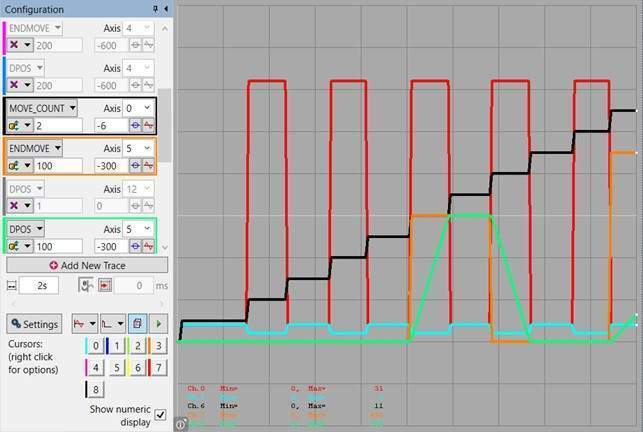Open the Axis dropdown in ENDMOVE Axis 5 row
Screen dimensions: 643x432
(138, 148)
